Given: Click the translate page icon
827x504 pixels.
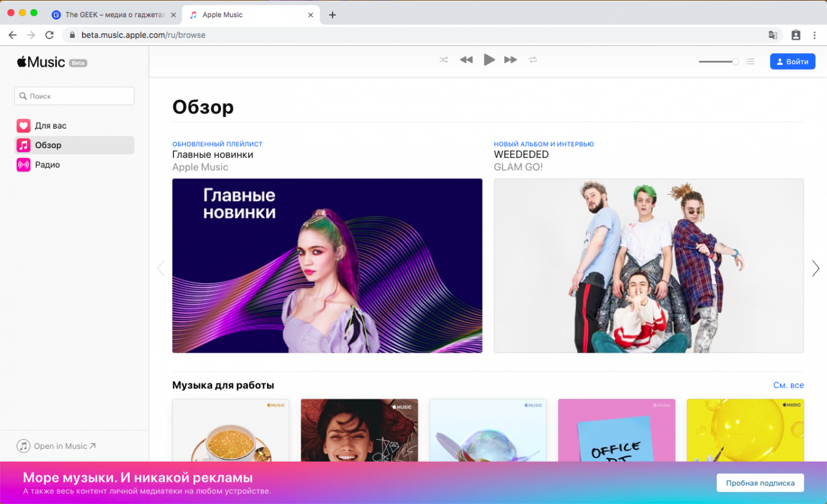Looking at the screenshot, I should tap(773, 35).
